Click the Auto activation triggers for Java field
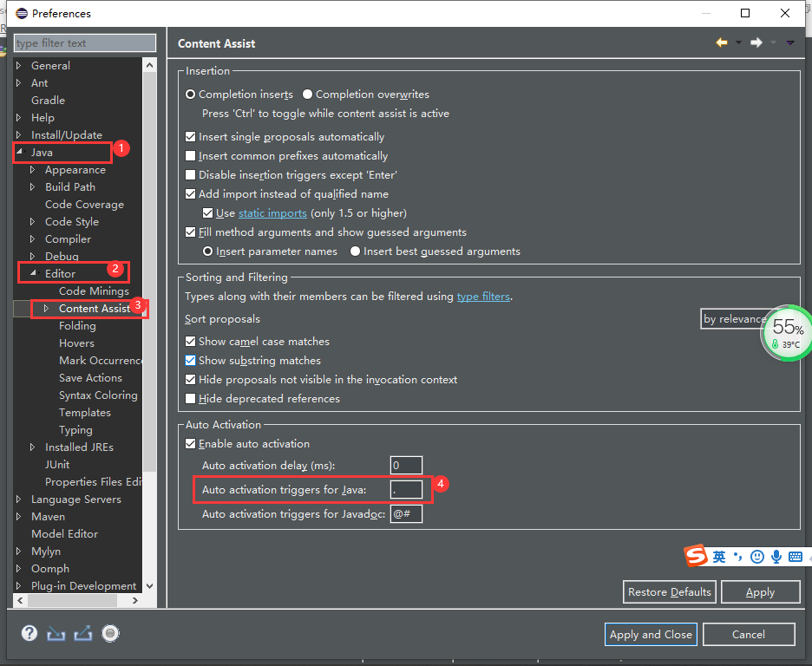 [x=406, y=490]
